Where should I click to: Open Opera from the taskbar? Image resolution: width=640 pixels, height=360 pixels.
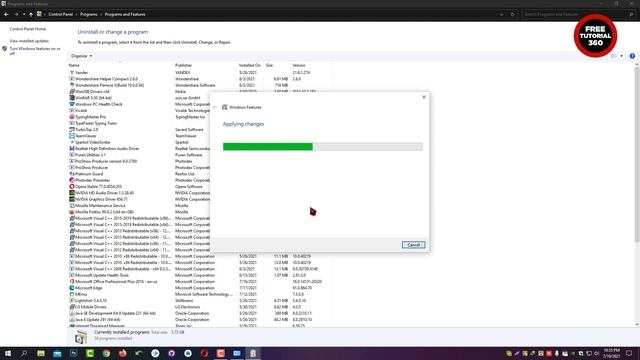coord(204,353)
